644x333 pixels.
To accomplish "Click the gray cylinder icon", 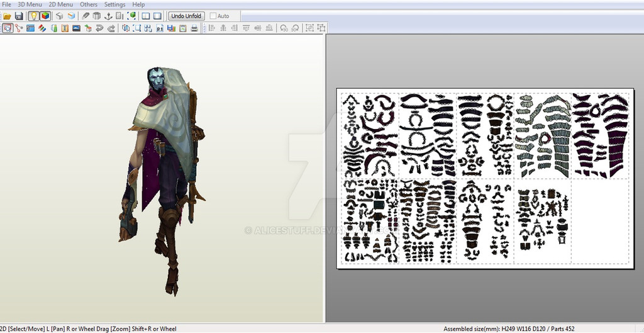I will pyautogui.click(x=96, y=16).
